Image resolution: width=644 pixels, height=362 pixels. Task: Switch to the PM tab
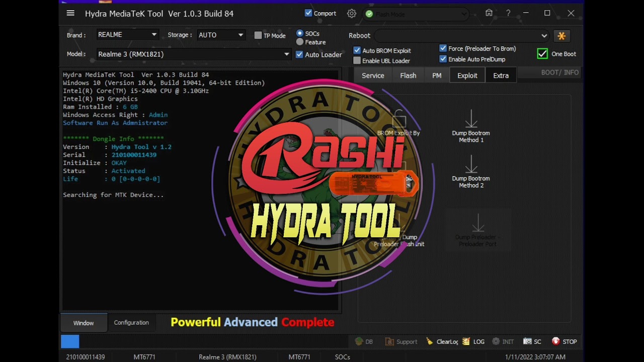click(437, 75)
